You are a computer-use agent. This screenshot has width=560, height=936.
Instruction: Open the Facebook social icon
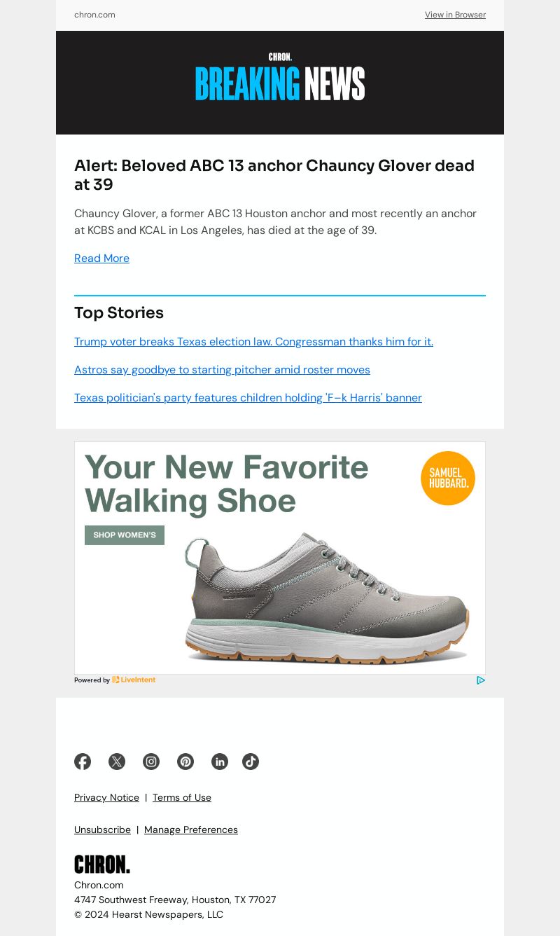83,762
